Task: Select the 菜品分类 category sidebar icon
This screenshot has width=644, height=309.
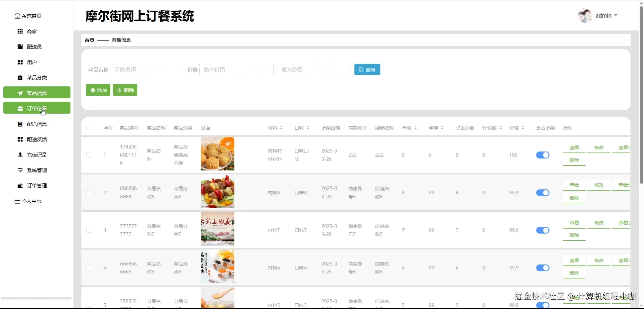Action: 20,77
